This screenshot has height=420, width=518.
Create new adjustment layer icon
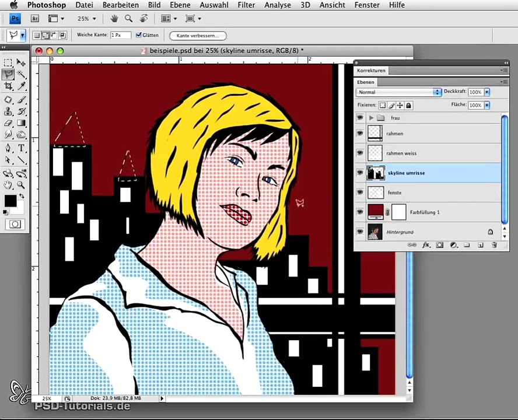pyautogui.click(x=454, y=245)
